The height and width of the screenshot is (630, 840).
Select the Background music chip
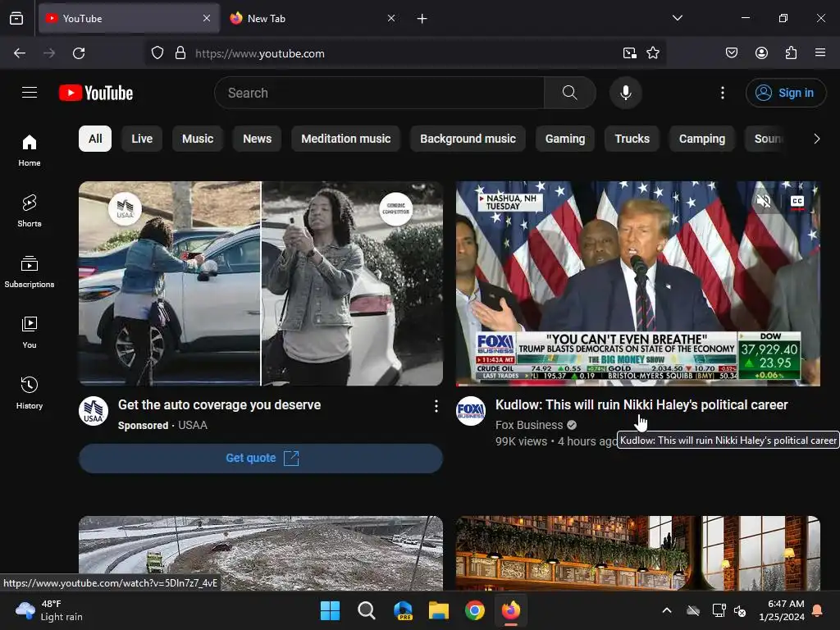coord(468,139)
